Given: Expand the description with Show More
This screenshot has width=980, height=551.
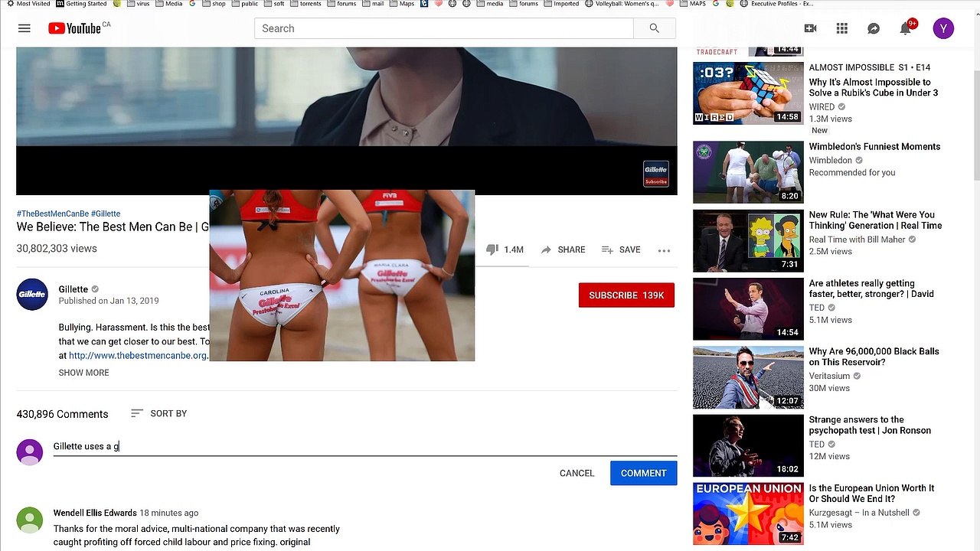Looking at the screenshot, I should [84, 373].
